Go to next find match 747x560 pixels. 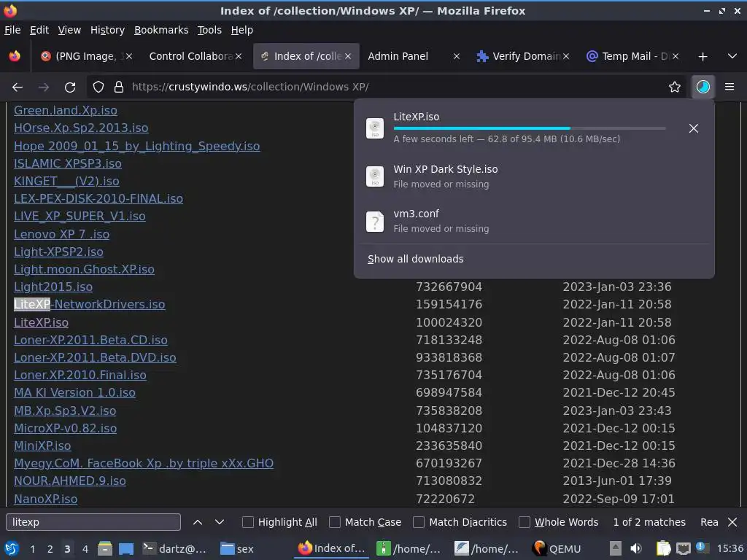[219, 522]
